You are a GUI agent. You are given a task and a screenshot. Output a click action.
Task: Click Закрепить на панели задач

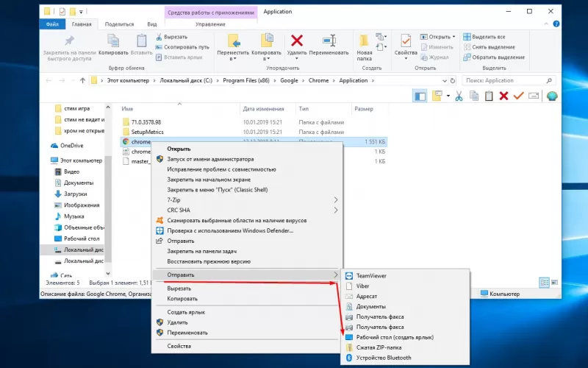201,251
